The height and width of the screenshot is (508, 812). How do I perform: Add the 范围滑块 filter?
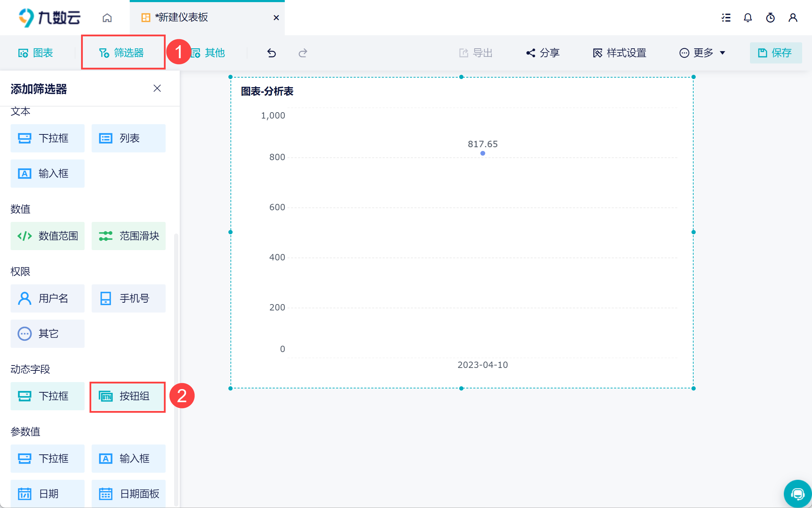point(129,236)
